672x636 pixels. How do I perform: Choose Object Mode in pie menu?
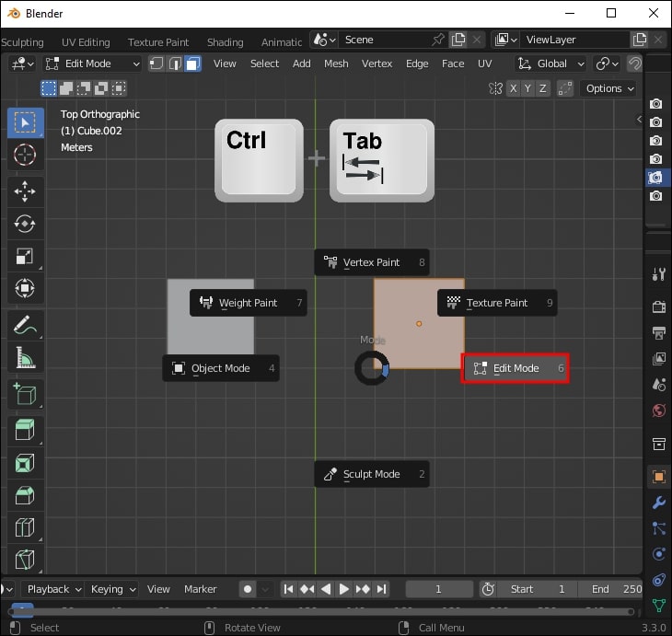click(x=221, y=368)
